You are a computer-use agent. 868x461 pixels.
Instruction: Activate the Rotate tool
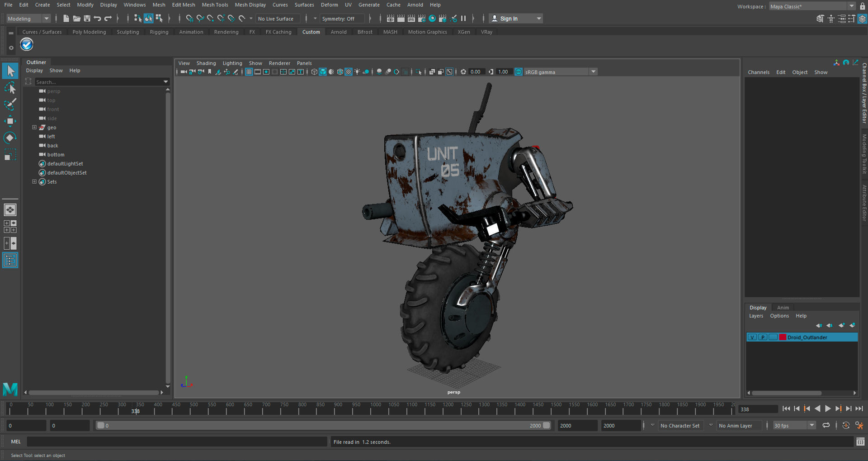(10, 138)
